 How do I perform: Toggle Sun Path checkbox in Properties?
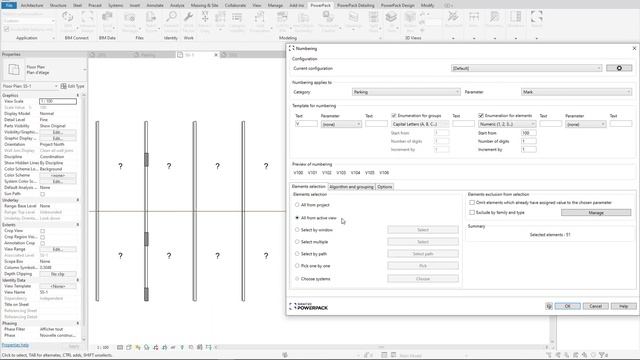point(42,194)
